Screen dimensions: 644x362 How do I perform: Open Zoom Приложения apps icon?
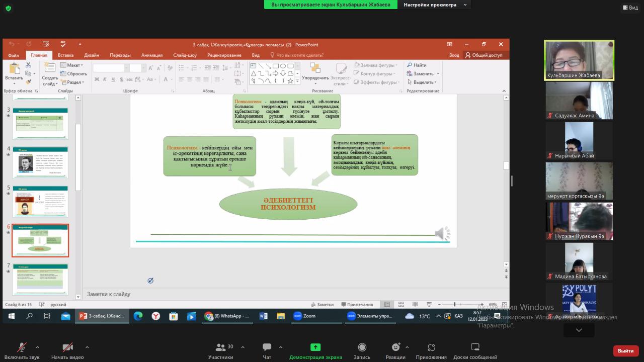431,347
